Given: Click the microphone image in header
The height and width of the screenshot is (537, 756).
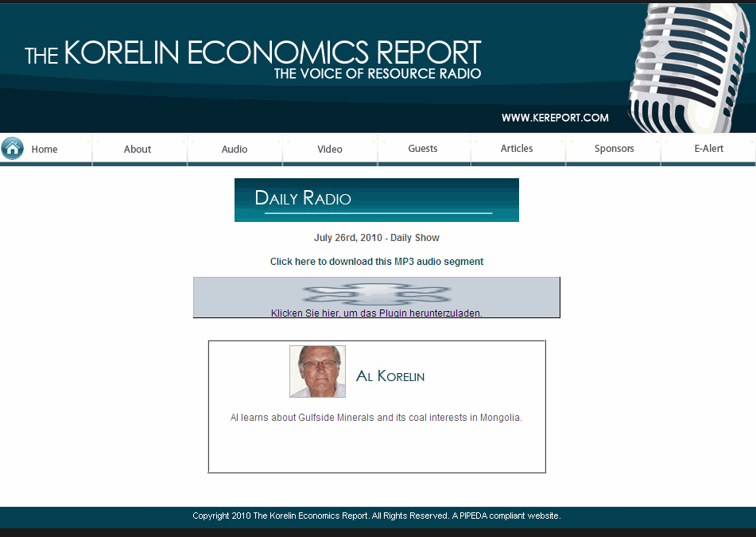Looking at the screenshot, I should click(691, 68).
